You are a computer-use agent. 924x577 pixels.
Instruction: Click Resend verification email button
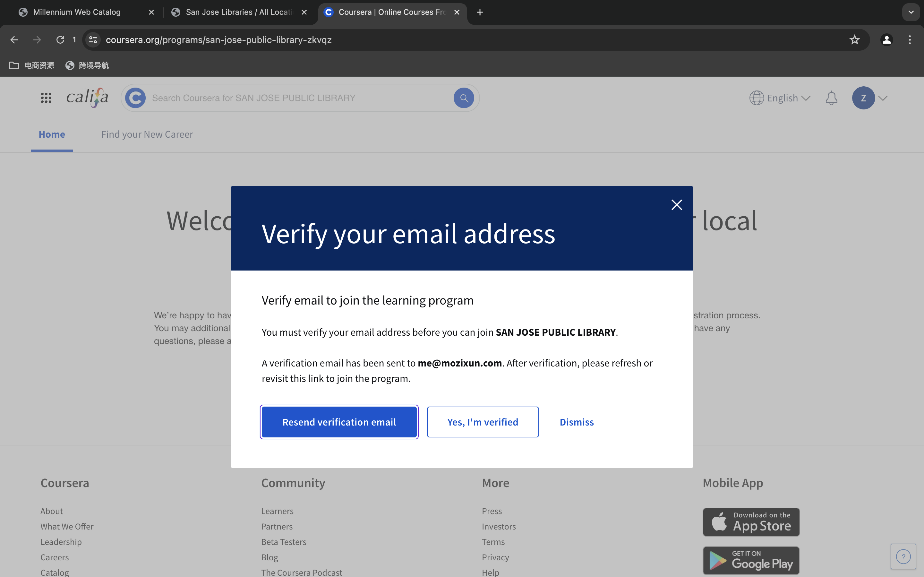339,422
